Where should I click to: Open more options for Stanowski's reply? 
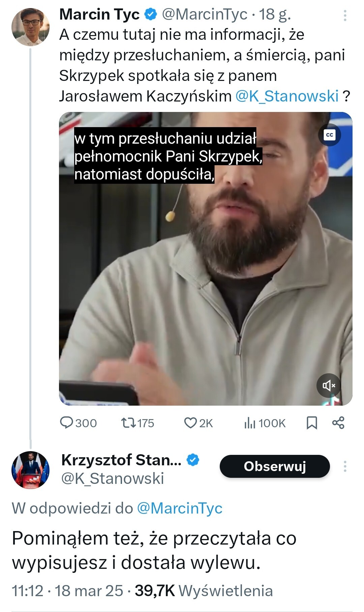(345, 466)
